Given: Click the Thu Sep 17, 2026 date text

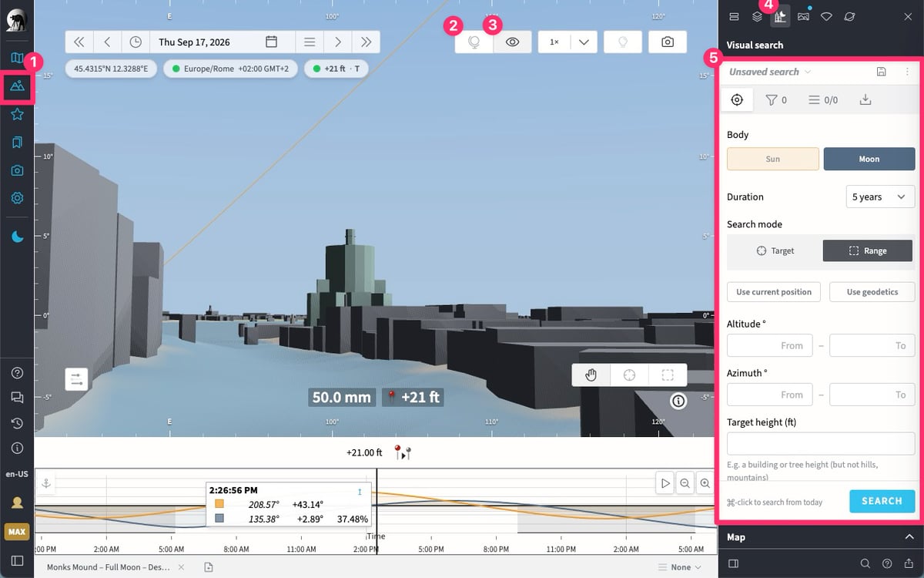Looking at the screenshot, I should [x=194, y=42].
